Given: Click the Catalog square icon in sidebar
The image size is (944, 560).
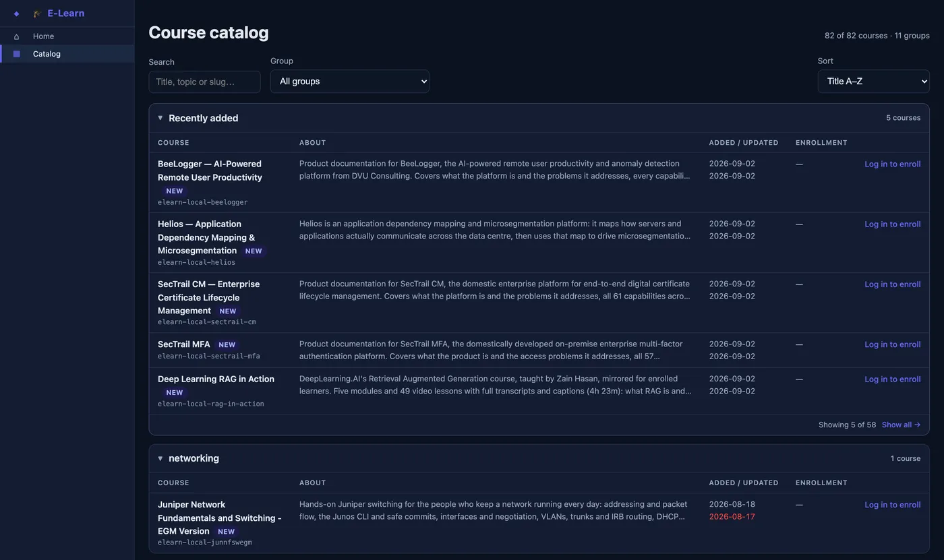Looking at the screenshot, I should (16, 54).
